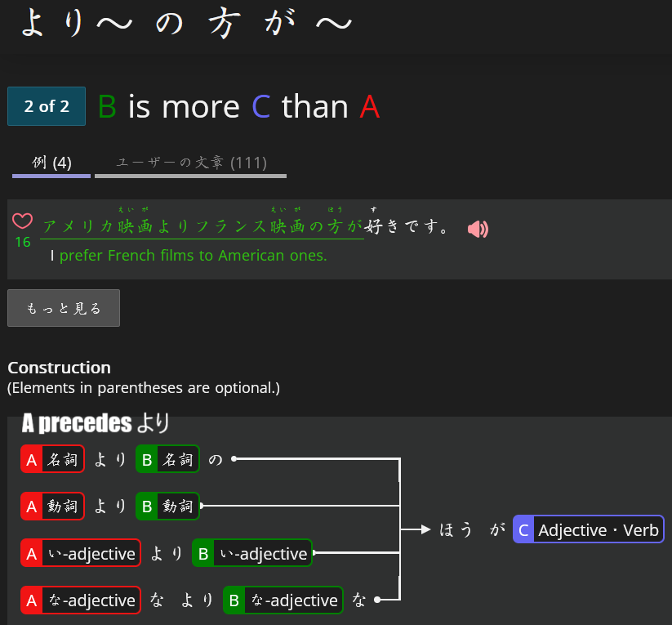Image resolution: width=672 pixels, height=625 pixels.
Task: Click the green B 名詞 tag
Action: tap(167, 459)
